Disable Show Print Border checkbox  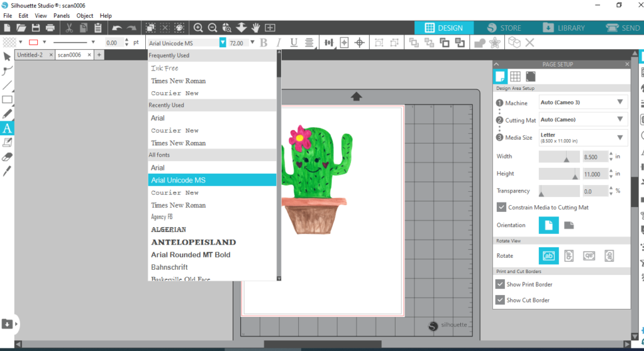point(501,284)
